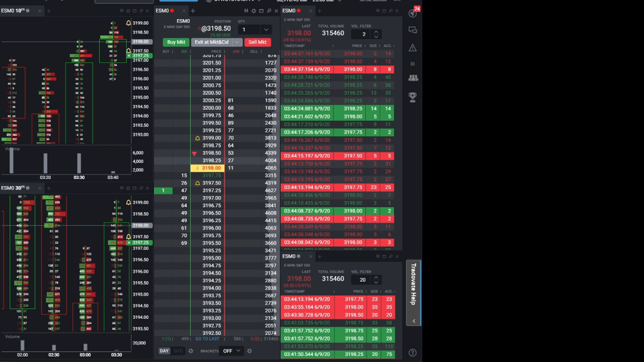Collapse the Tradovate Help panel arrow
This screenshot has height=362, width=644.
pos(414,321)
